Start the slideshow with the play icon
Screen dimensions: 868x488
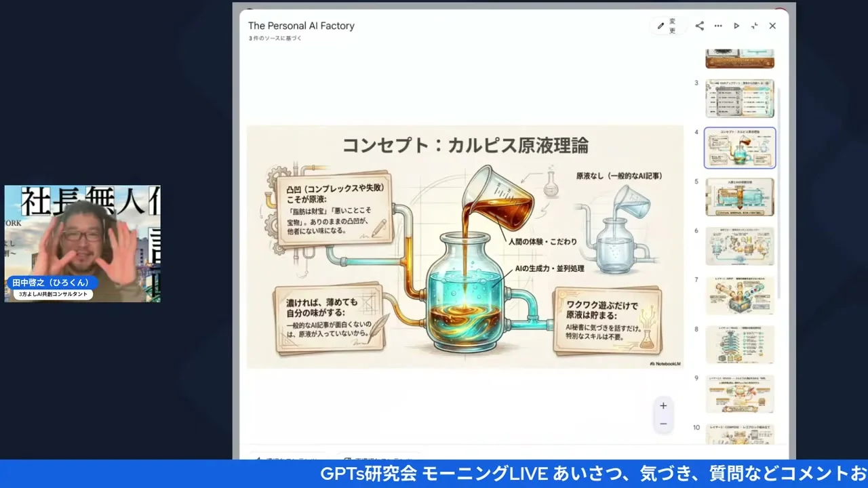pos(736,26)
